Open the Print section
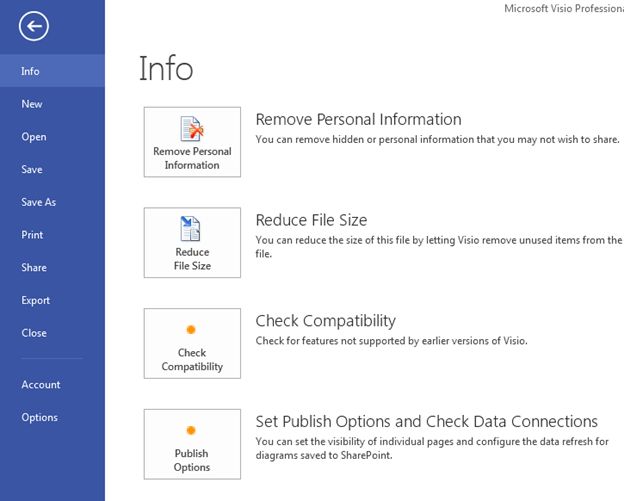Screen dimensions: 624x501 coord(32,235)
